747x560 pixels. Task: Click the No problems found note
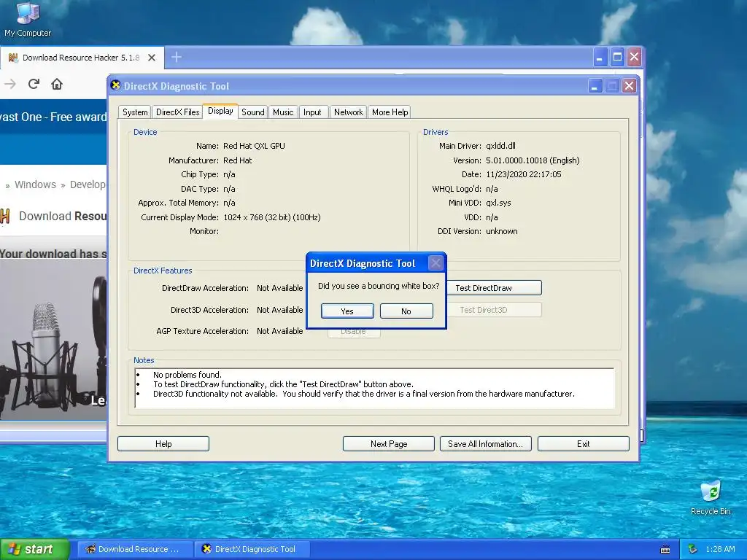[x=187, y=375]
